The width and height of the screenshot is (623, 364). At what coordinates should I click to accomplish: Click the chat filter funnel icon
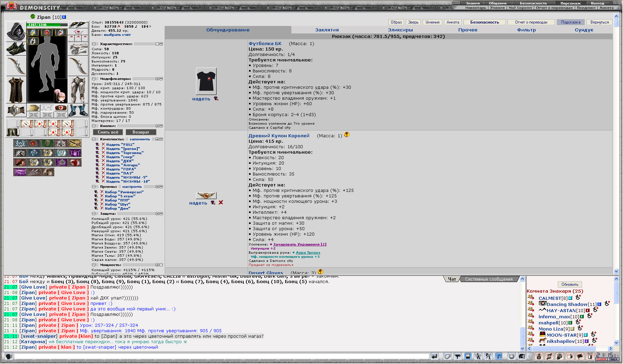coord(458,356)
